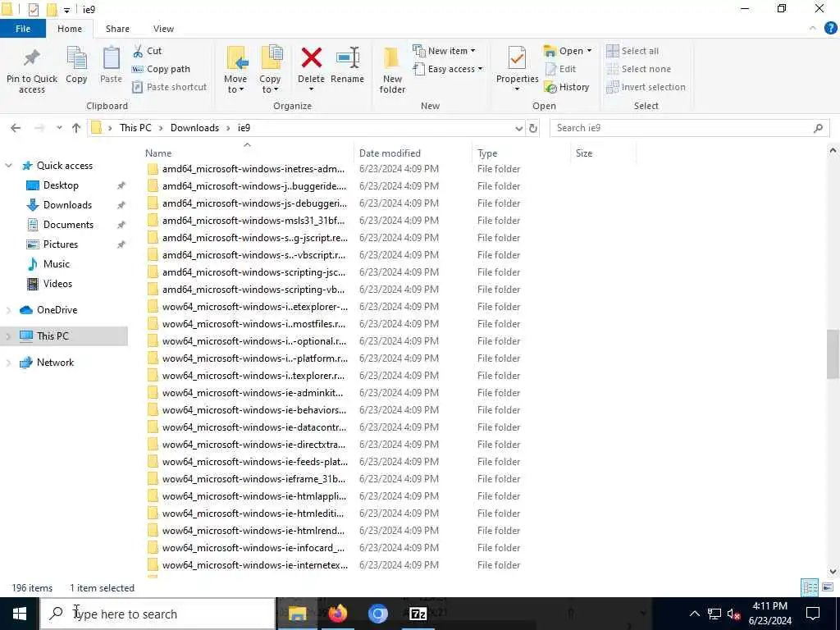The width and height of the screenshot is (840, 630).
Task: Go back to previous folder
Action: (16, 128)
